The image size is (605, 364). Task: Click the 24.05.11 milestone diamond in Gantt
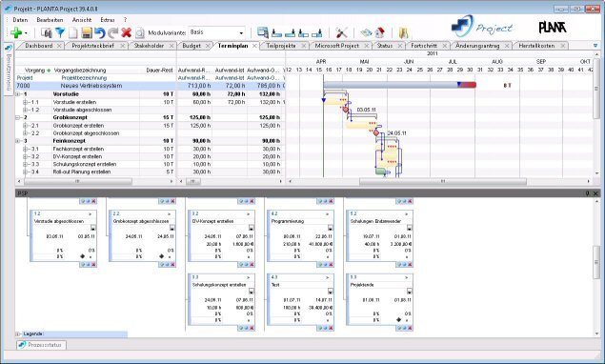(x=376, y=132)
